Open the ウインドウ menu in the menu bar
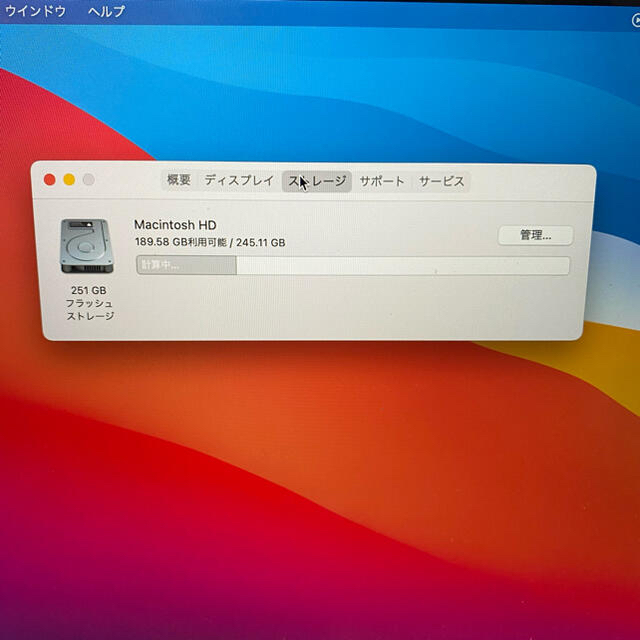The height and width of the screenshot is (640, 640). [35, 11]
